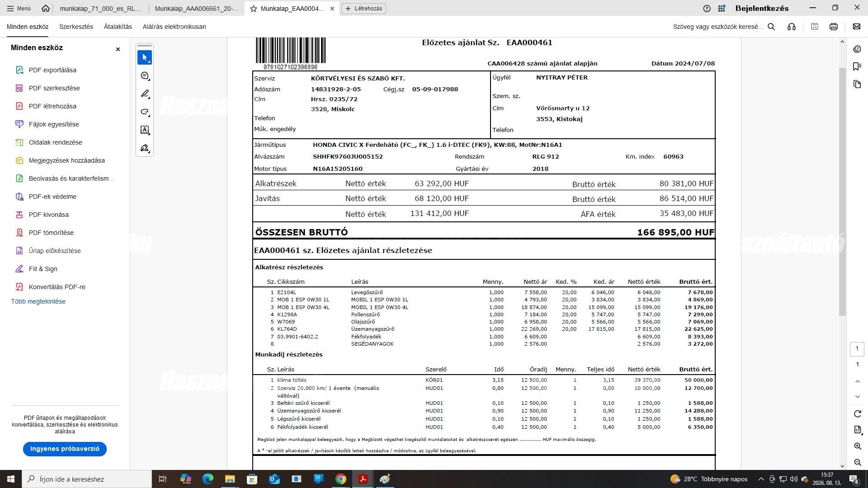Image resolution: width=868 pixels, height=488 pixels.
Task: Rotate page using right sidebar icon
Action: (x=858, y=414)
